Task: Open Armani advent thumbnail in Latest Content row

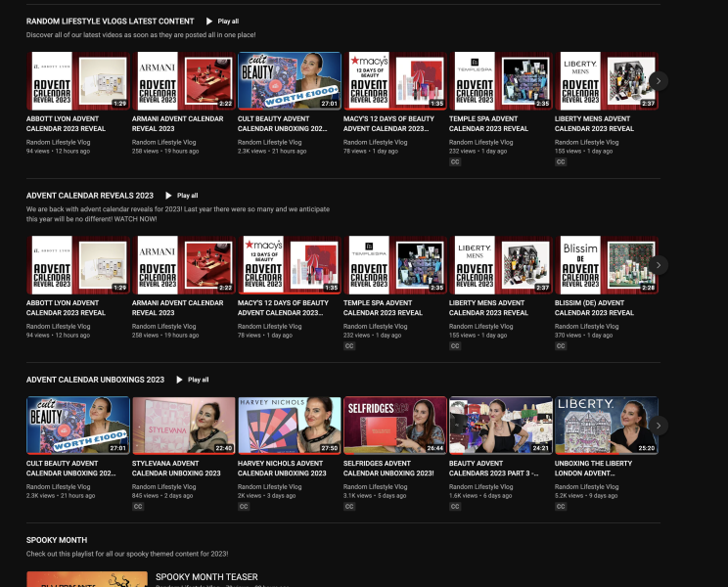Action: click(184, 81)
